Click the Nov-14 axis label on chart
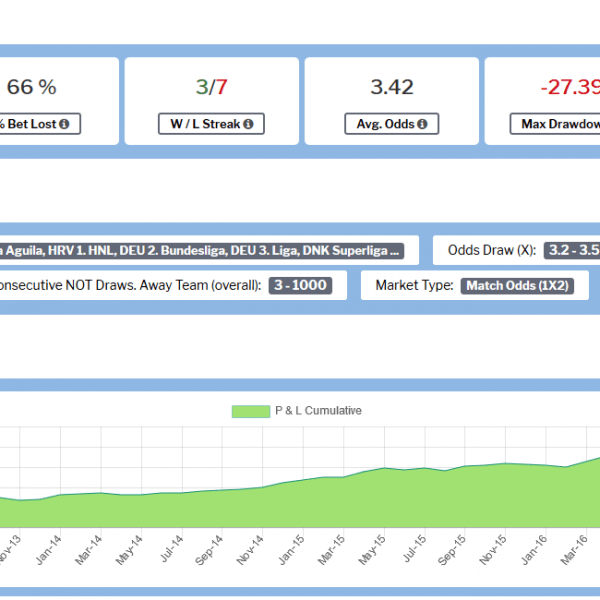 [x=250, y=550]
